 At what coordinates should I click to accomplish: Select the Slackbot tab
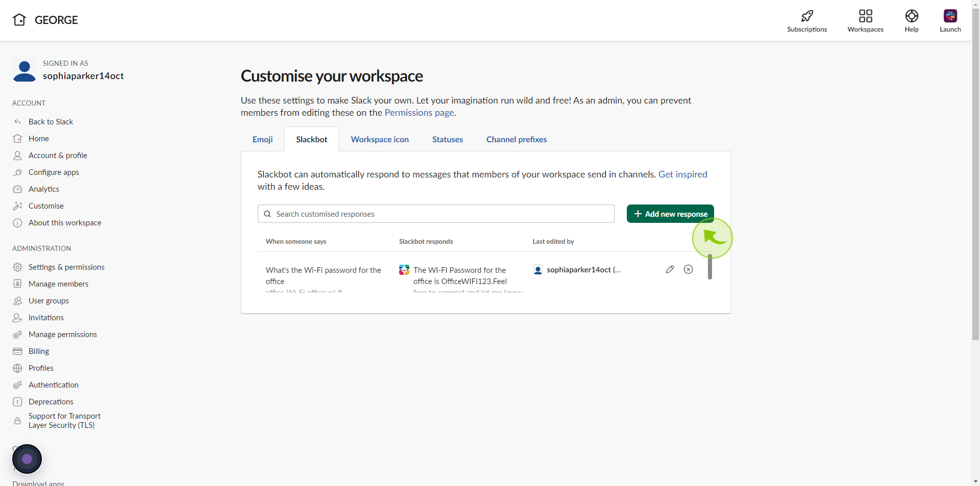[312, 139]
